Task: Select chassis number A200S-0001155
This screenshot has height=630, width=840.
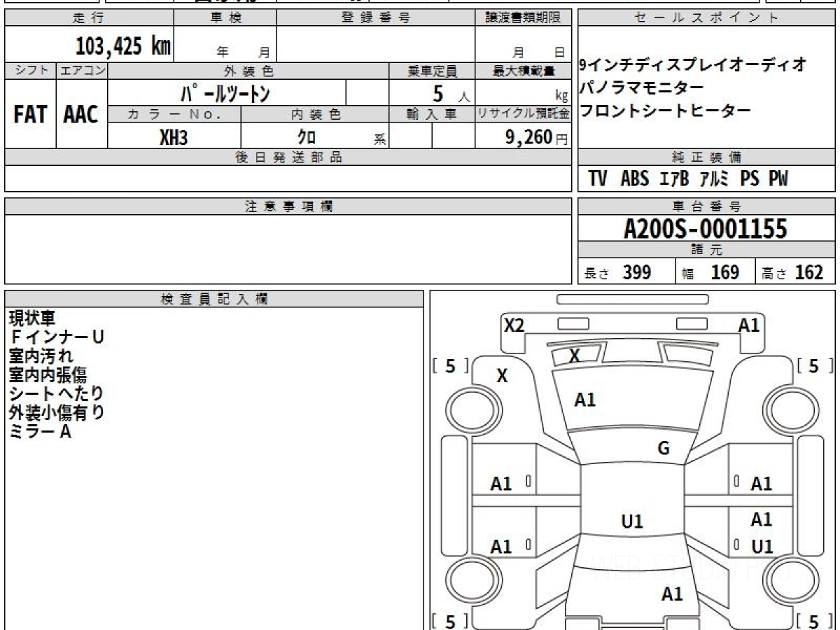Action: click(x=706, y=229)
